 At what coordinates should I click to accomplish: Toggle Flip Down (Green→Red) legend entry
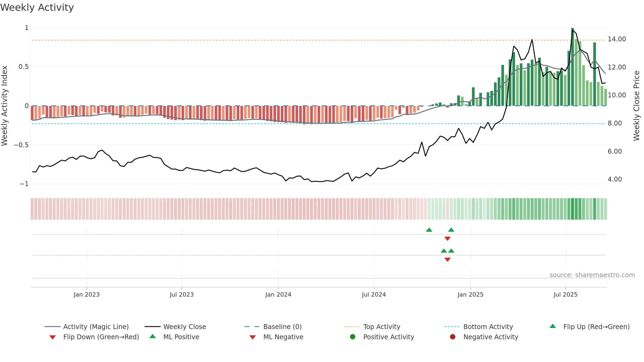click(94, 337)
